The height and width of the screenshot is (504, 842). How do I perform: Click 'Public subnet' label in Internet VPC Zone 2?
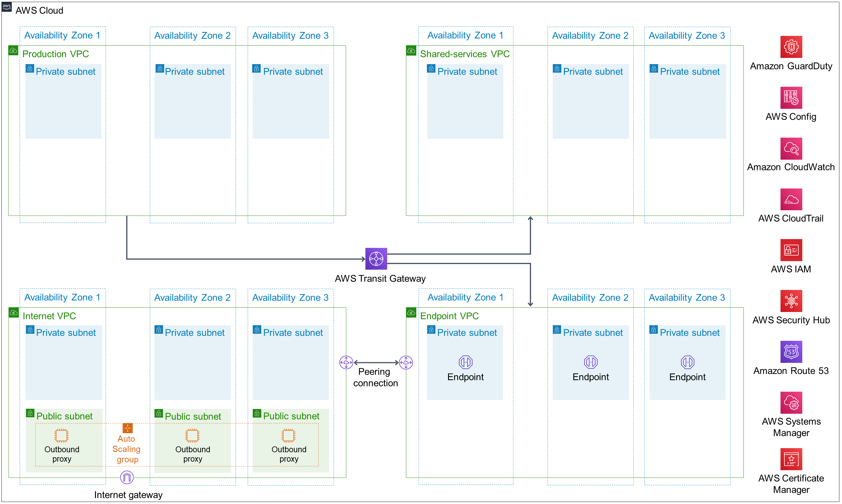pyautogui.click(x=193, y=417)
